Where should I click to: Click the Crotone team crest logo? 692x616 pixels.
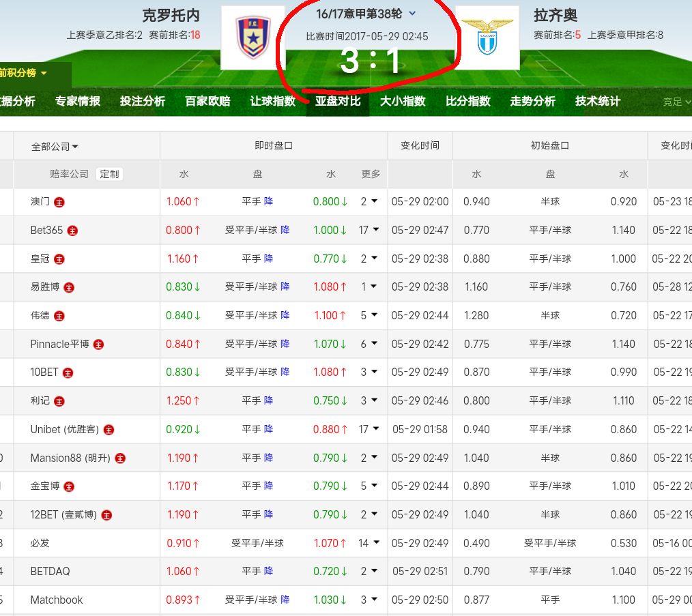[x=253, y=37]
